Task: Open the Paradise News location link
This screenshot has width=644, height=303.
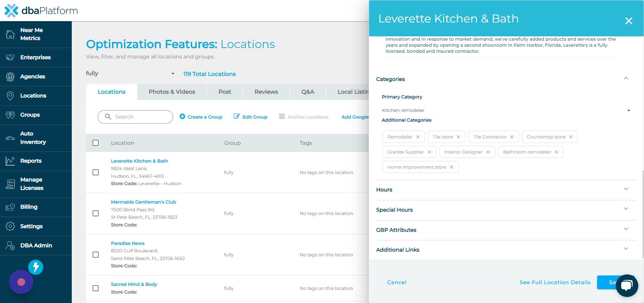Action: point(128,243)
